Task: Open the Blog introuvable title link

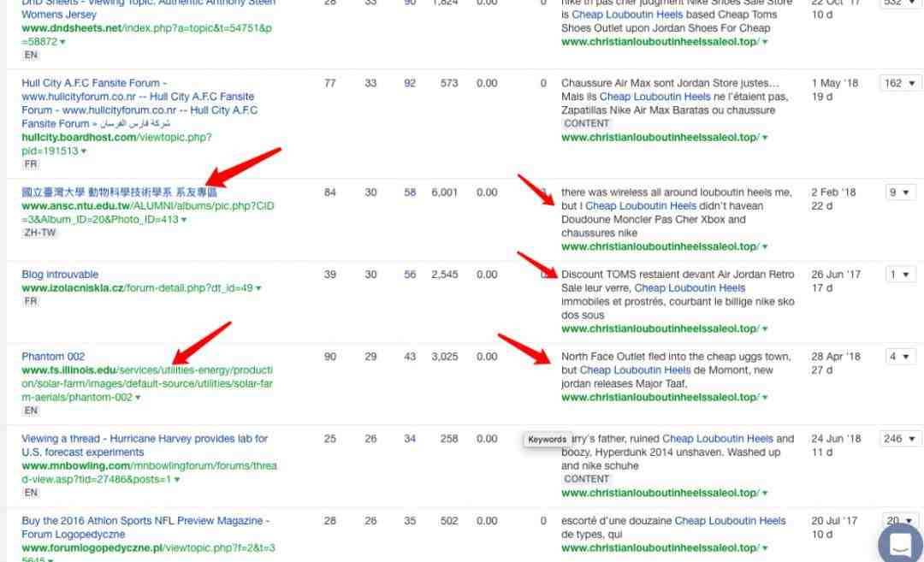Action: 60,275
